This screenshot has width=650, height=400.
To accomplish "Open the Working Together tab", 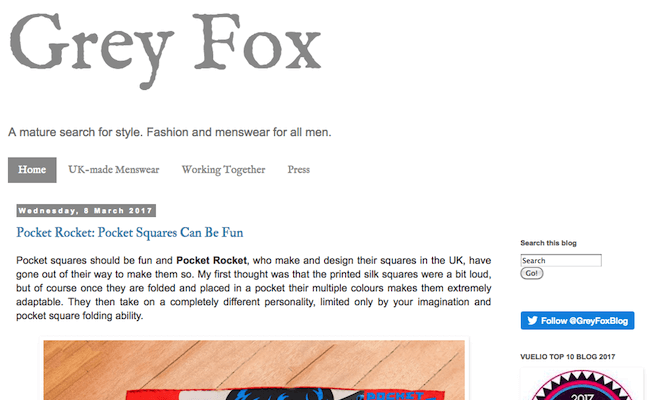I will 223,170.
